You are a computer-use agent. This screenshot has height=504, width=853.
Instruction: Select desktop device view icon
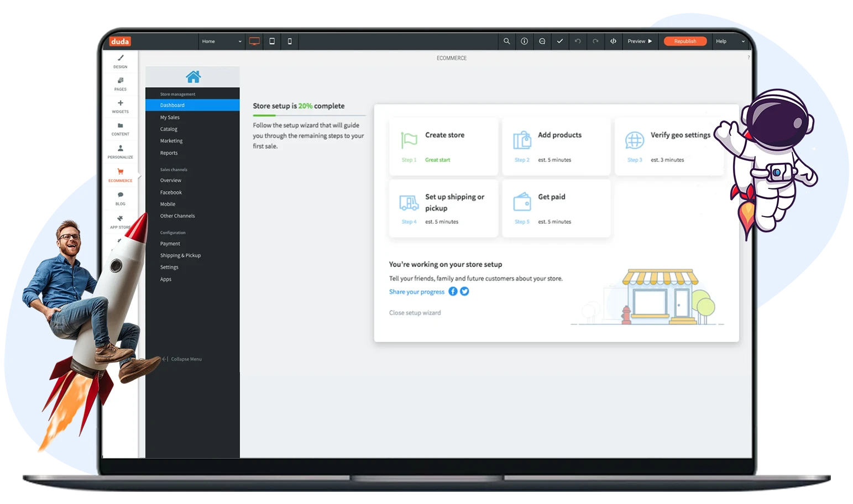(254, 41)
